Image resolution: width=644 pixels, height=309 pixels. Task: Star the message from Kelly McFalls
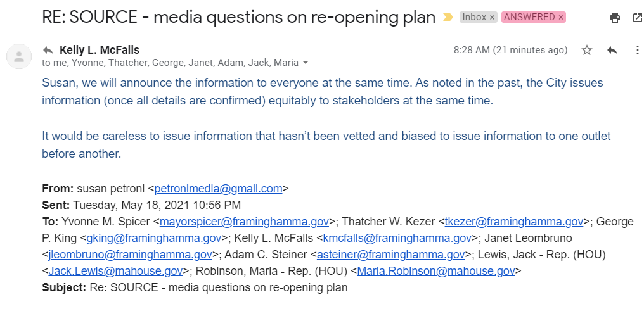(587, 50)
